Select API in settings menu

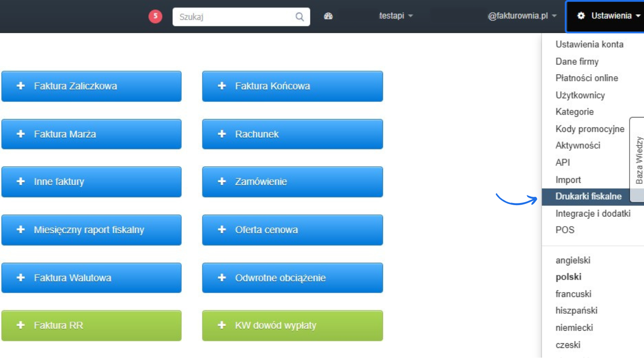tap(563, 163)
